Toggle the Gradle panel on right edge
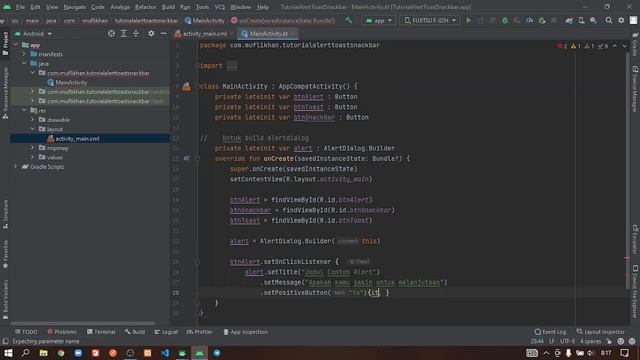This screenshot has width=640, height=360. click(x=635, y=44)
